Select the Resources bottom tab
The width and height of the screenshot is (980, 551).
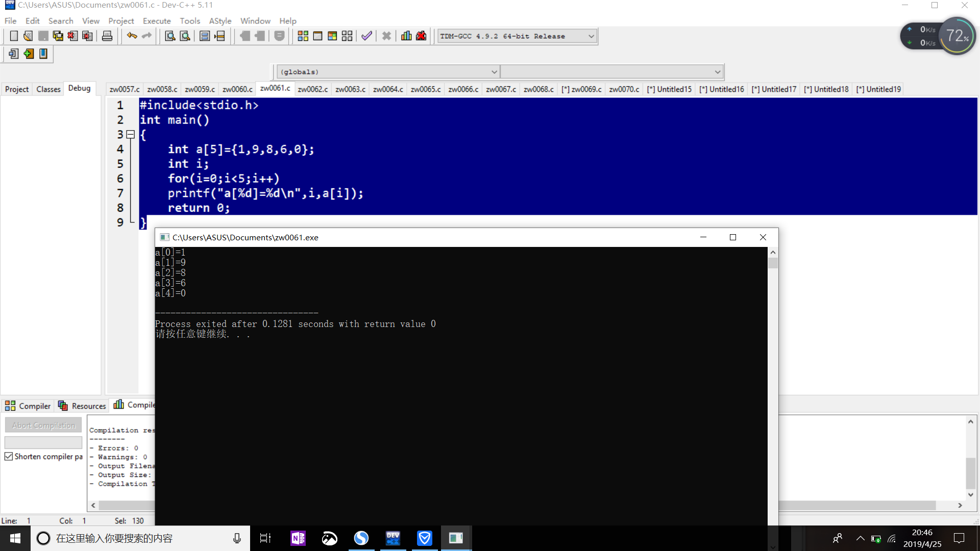point(83,406)
